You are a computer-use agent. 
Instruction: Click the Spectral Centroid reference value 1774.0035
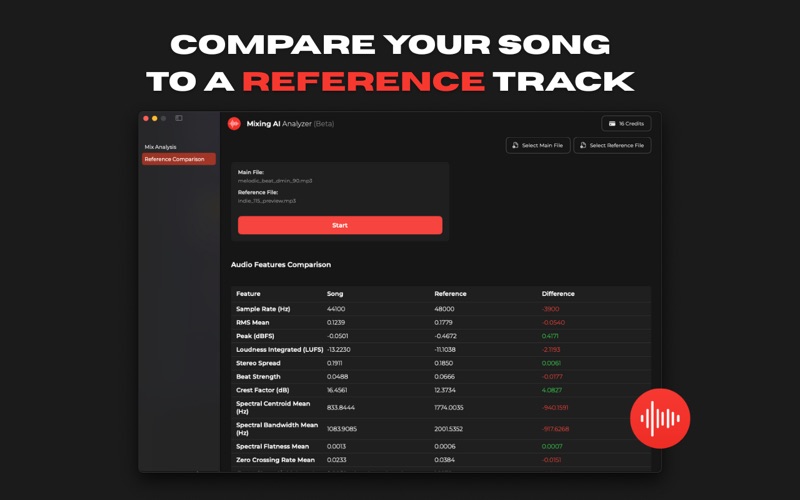448,408
